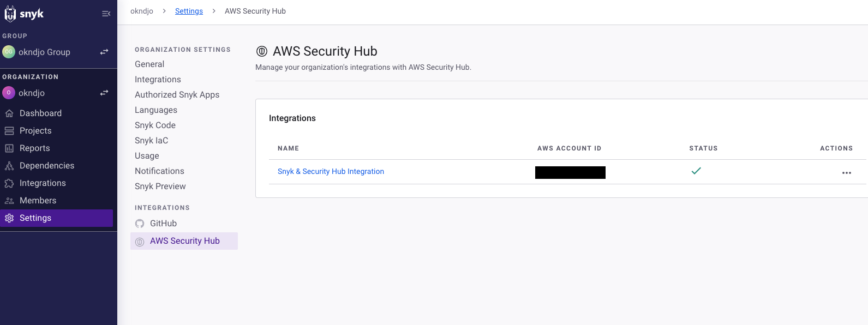Click the GitHub octocat icon
The image size is (868, 325).
140,224
